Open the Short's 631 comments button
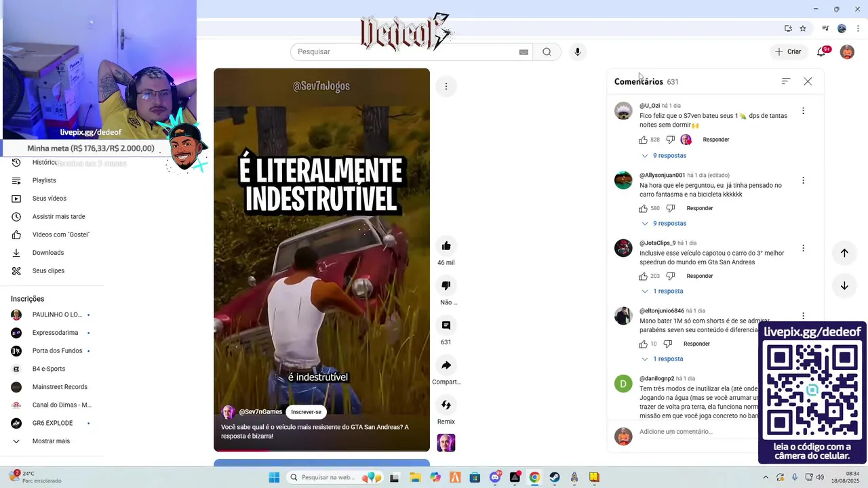Viewport: 868px width, 488px height. pyautogui.click(x=446, y=325)
